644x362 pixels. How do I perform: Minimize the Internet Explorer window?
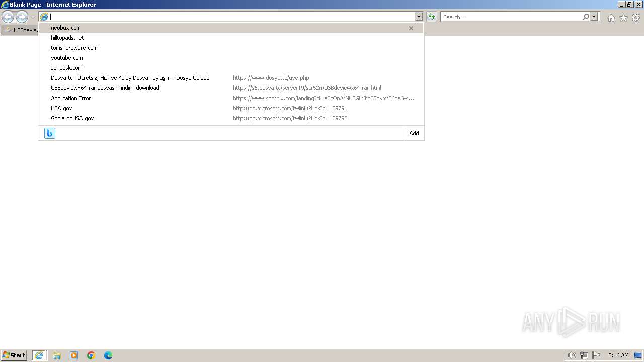click(x=621, y=5)
